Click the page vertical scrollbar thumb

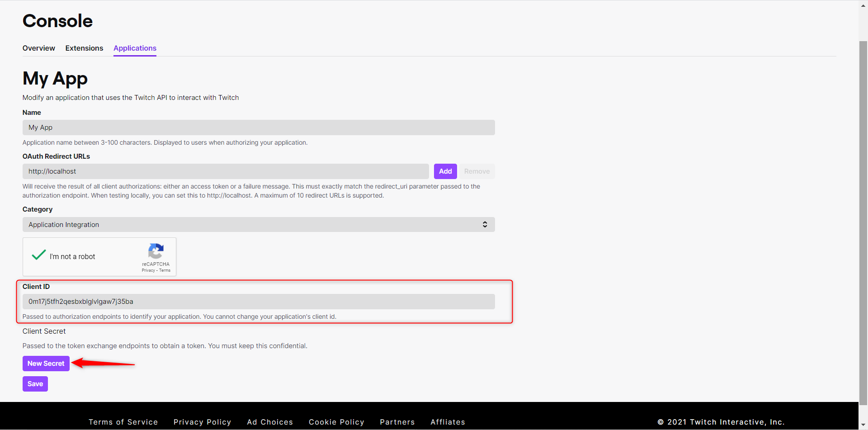click(x=863, y=224)
